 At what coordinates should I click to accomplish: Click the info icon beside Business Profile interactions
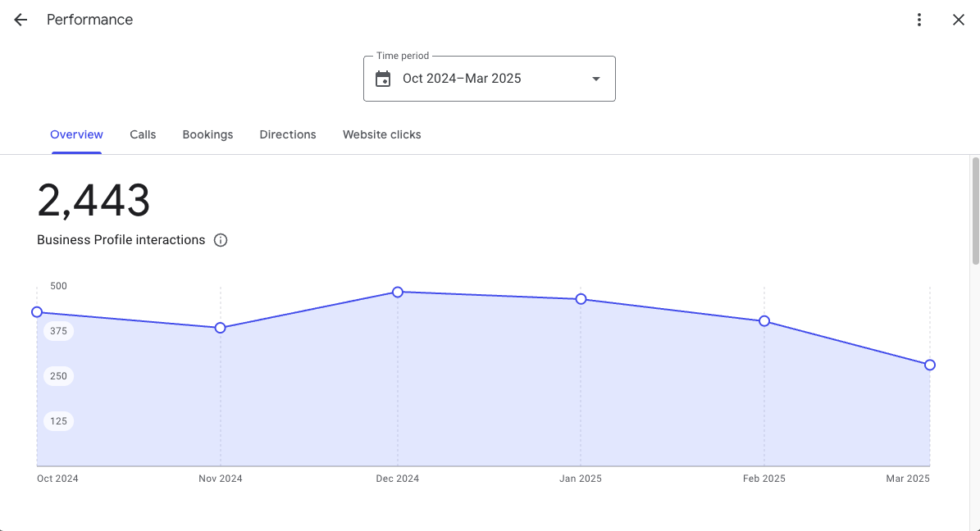[221, 240]
